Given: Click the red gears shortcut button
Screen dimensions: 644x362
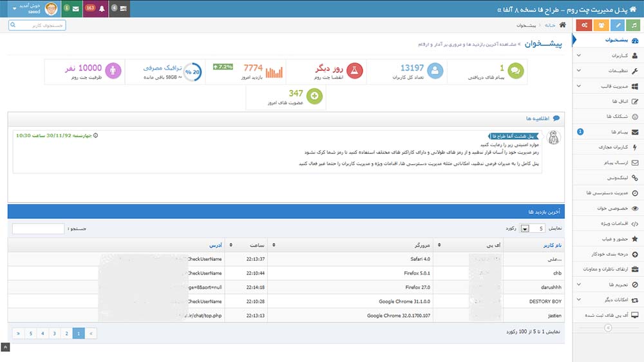Looking at the screenshot, I should click(584, 25).
